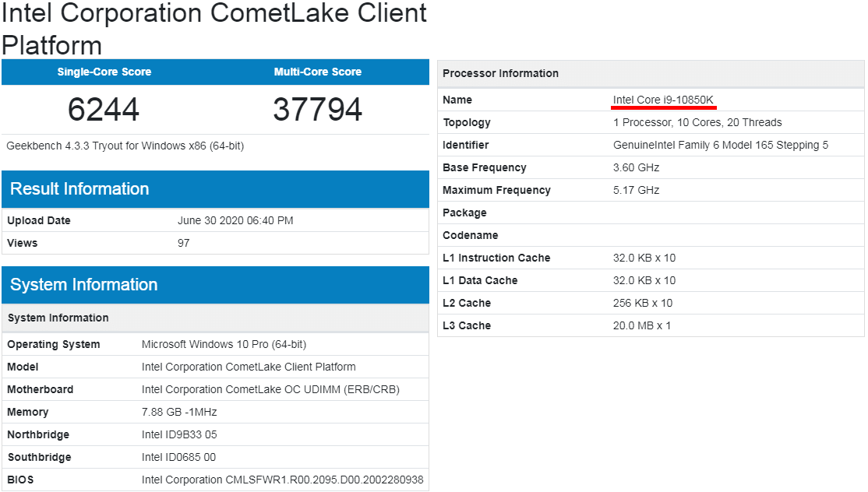The height and width of the screenshot is (492, 868).
Task: Select the views count 97
Action: 183,243
